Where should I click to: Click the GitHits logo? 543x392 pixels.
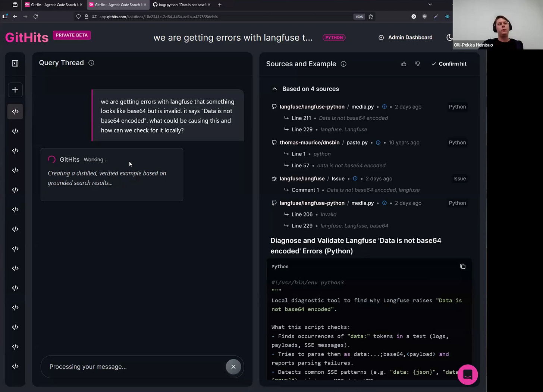click(x=27, y=38)
